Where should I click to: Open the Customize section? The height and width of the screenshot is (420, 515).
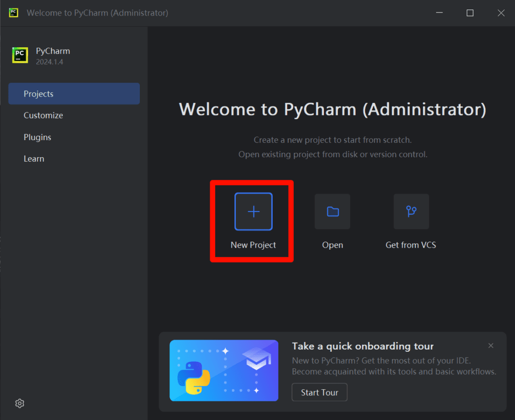click(43, 115)
